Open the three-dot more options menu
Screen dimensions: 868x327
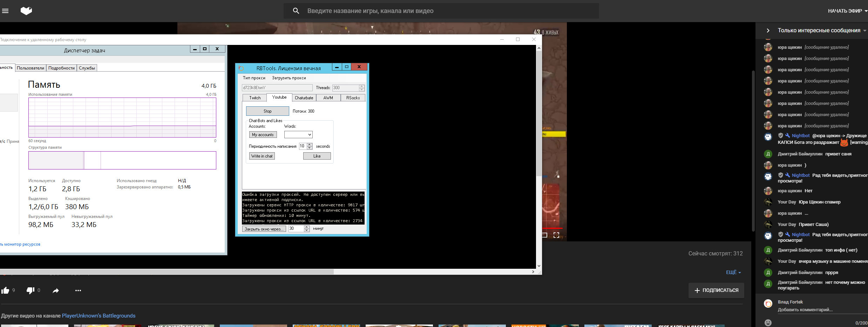coord(78,291)
